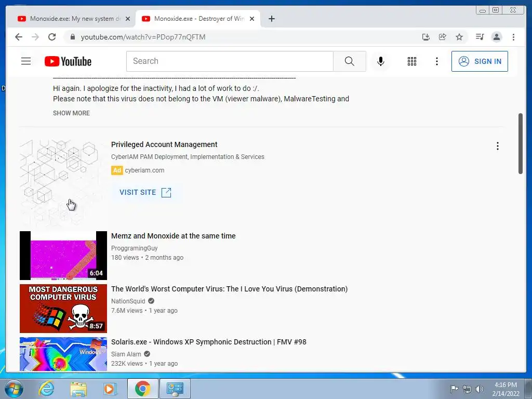This screenshot has height=399, width=532.
Task: Open Windows Explorer folder on taskbar
Action: coord(78,389)
